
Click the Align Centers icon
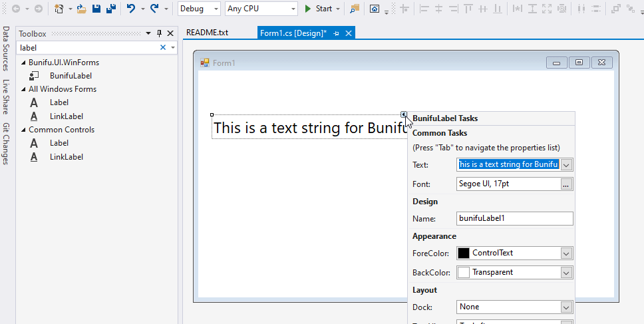(x=438, y=9)
